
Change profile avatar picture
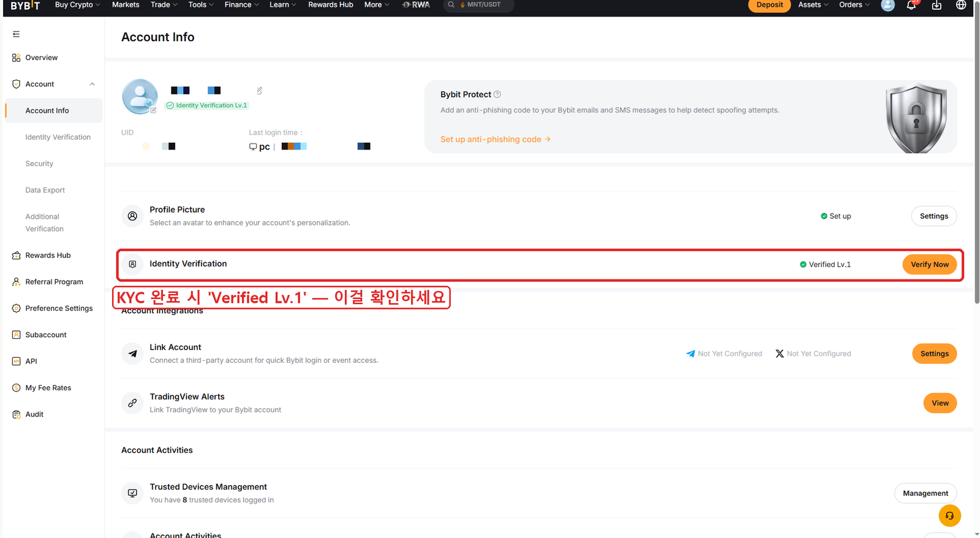pyautogui.click(x=140, y=96)
